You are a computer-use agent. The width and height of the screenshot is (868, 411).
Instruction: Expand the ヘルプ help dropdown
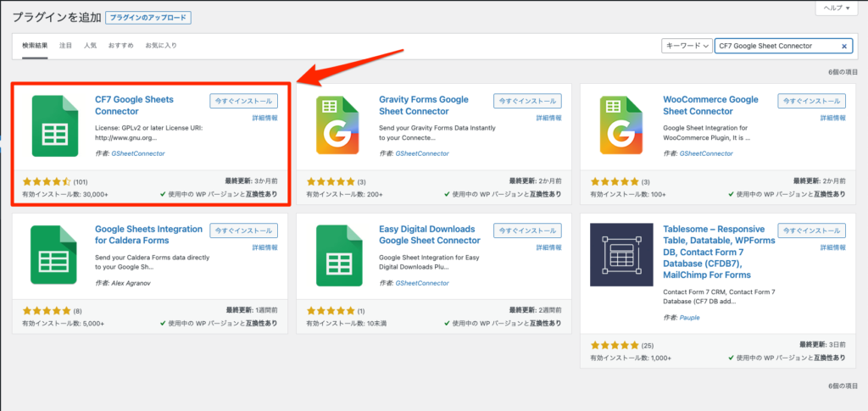[836, 8]
